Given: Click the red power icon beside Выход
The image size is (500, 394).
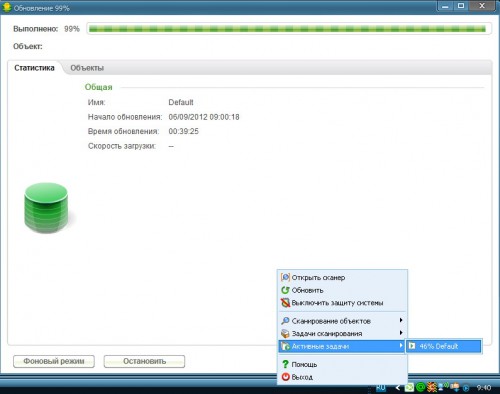Looking at the screenshot, I should (x=285, y=377).
